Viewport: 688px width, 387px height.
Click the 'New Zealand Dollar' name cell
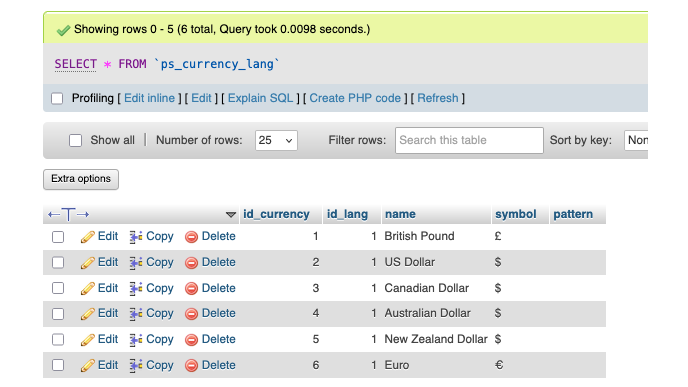point(436,339)
